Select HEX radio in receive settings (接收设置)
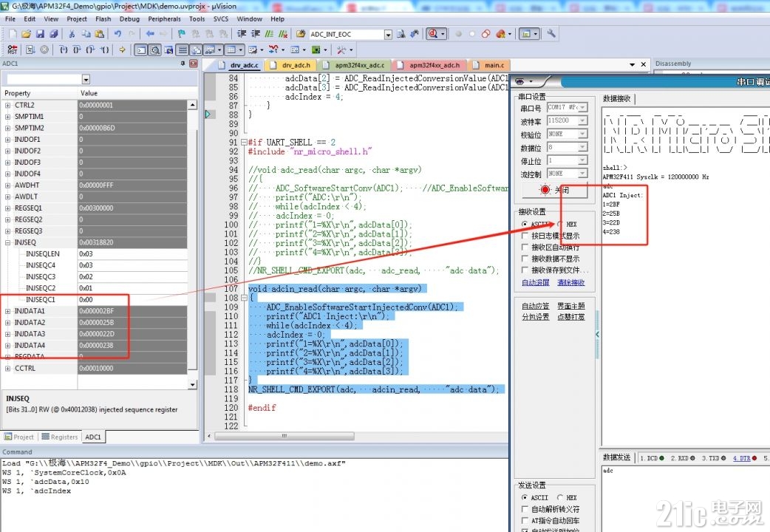 click(560, 224)
